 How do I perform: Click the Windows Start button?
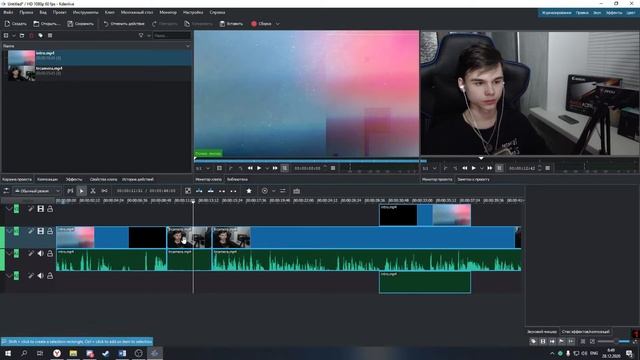point(8,353)
